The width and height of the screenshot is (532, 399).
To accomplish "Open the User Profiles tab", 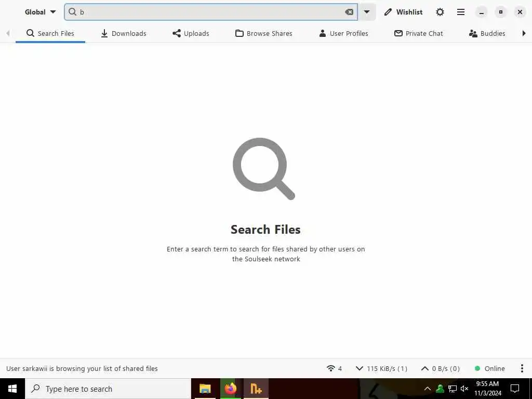I will [343, 33].
